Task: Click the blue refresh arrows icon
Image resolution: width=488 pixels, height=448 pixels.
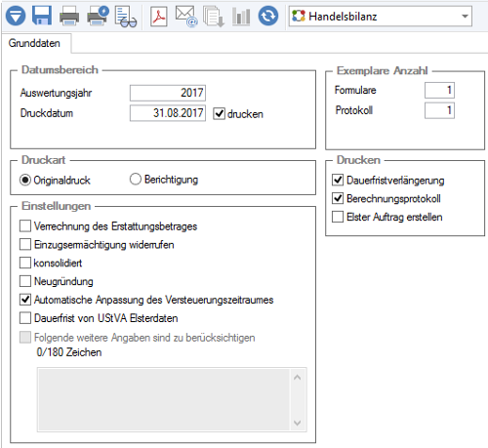Action: (268, 16)
